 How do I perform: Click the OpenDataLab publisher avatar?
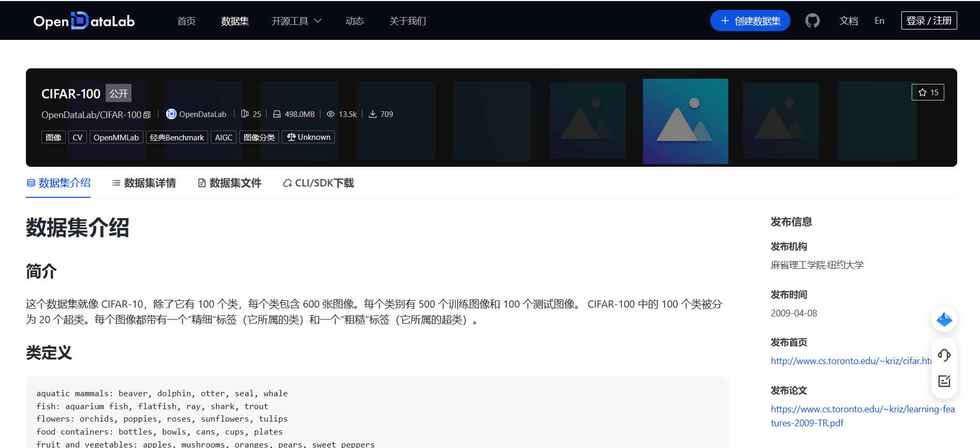click(x=171, y=114)
